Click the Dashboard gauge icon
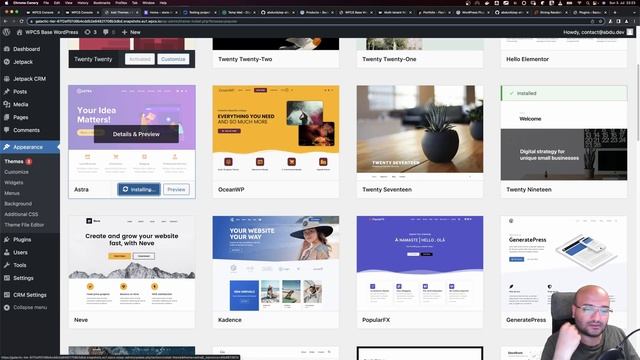This screenshot has height=360, width=640. click(x=7, y=49)
